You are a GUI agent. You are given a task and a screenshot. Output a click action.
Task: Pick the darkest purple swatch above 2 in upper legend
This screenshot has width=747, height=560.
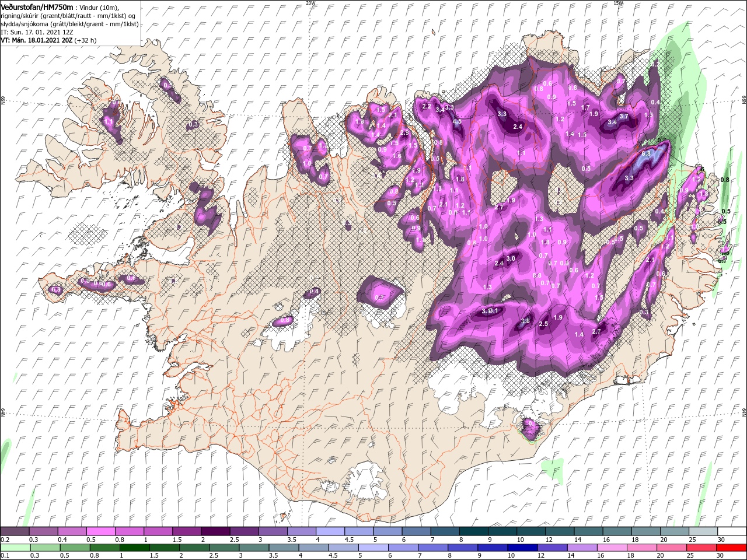[215, 531]
